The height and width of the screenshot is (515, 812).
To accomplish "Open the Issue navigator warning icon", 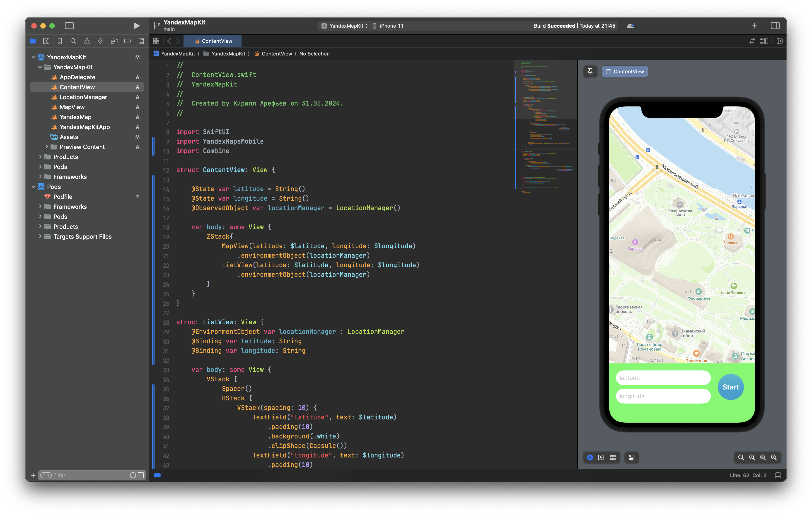I will 87,41.
